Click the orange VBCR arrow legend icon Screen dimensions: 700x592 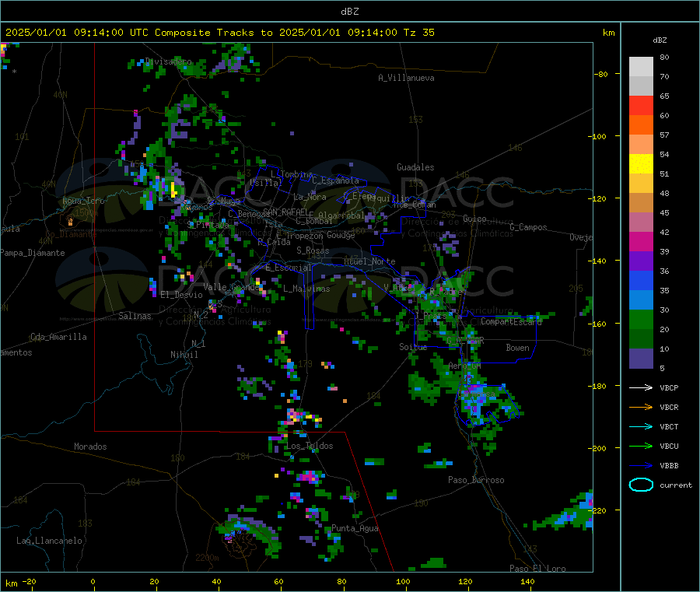641,407
